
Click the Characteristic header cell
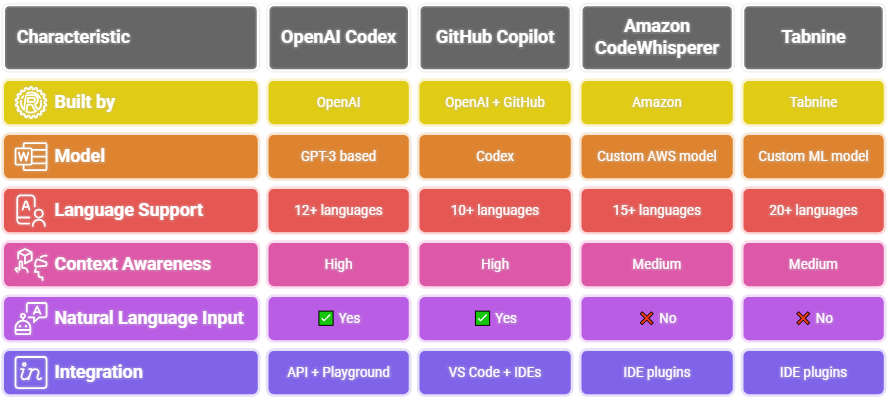(131, 38)
